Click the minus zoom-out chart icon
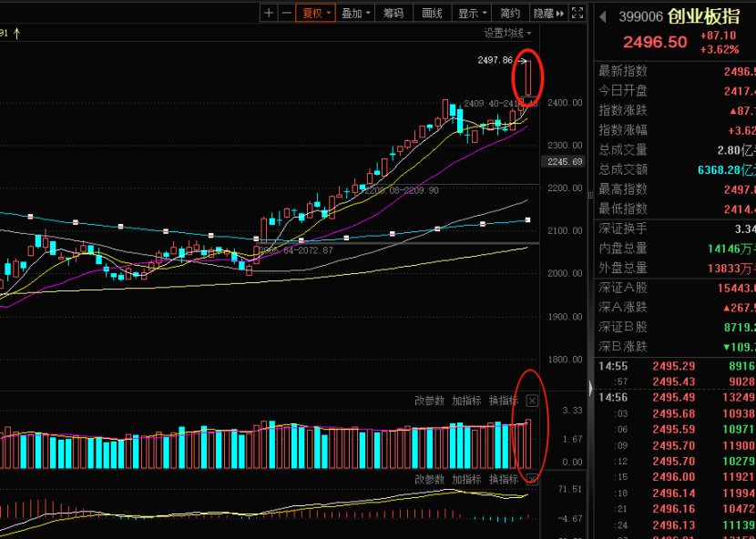The image size is (756, 539). tap(286, 13)
